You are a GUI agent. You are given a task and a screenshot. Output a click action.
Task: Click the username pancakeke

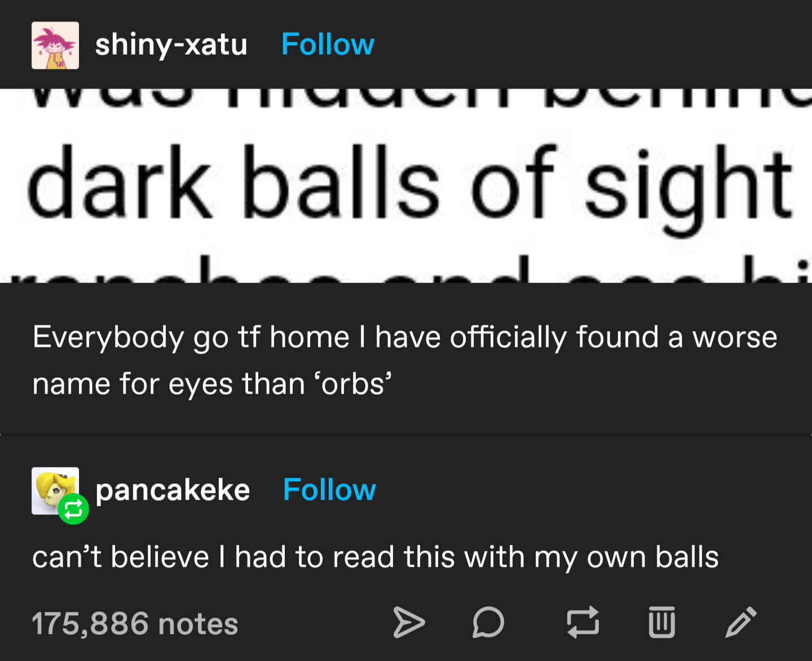[173, 490]
